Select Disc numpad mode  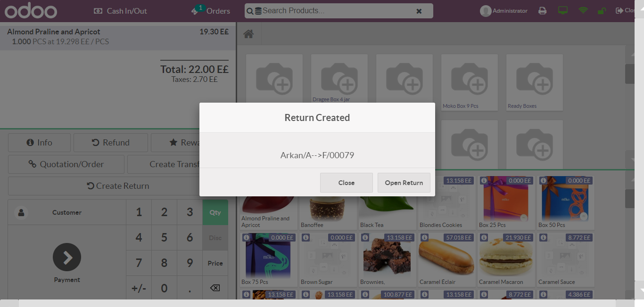pyautogui.click(x=215, y=238)
